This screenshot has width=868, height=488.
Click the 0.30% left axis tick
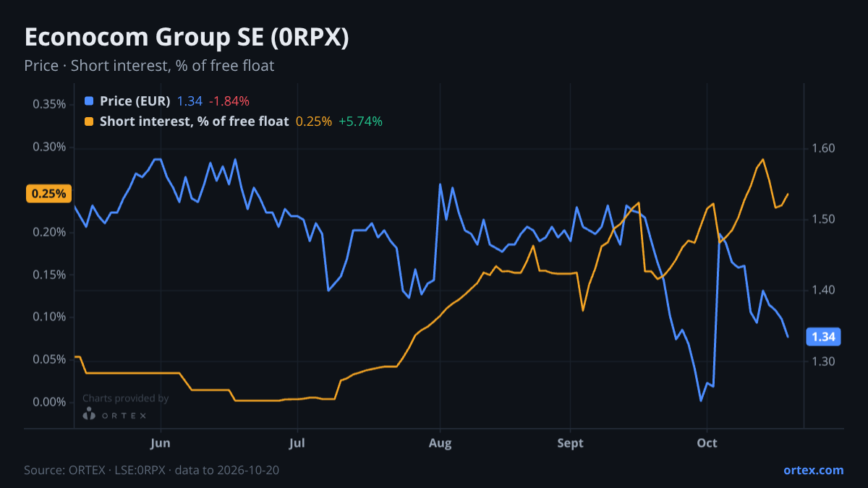(49, 147)
